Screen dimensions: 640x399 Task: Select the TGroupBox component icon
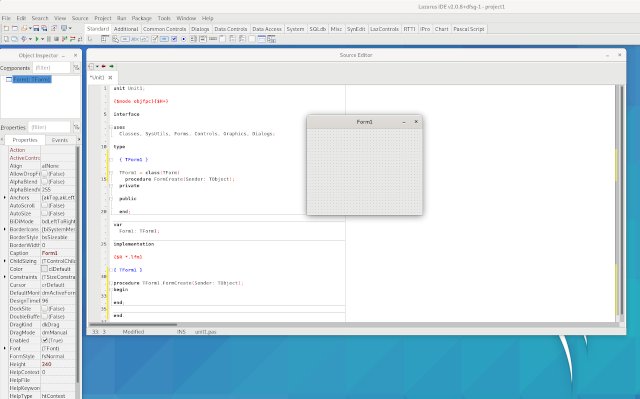pyautogui.click(x=222, y=39)
